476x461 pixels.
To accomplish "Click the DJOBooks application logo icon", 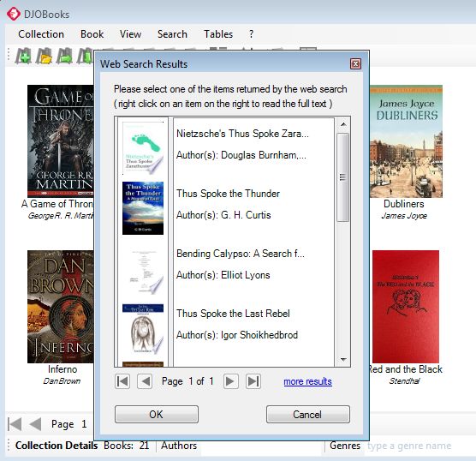I will coord(14,14).
